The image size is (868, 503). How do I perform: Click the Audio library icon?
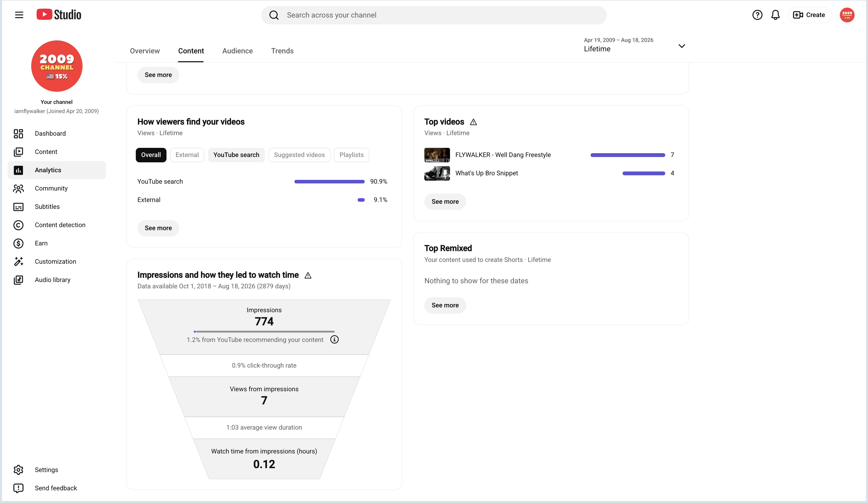point(18,280)
